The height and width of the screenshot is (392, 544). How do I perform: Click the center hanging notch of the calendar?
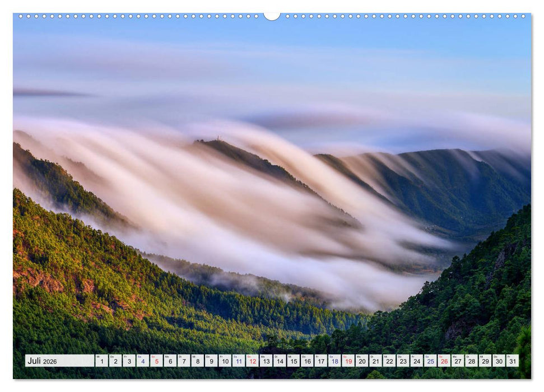[x=272, y=15]
